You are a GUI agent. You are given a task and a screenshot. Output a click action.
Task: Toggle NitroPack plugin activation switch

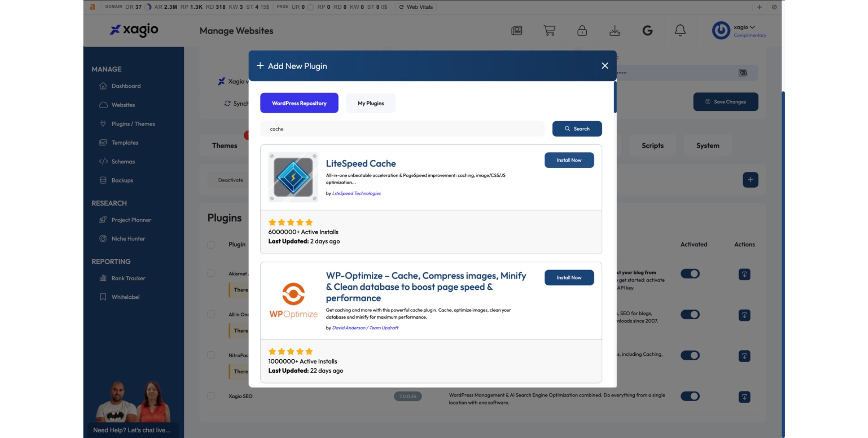(690, 355)
